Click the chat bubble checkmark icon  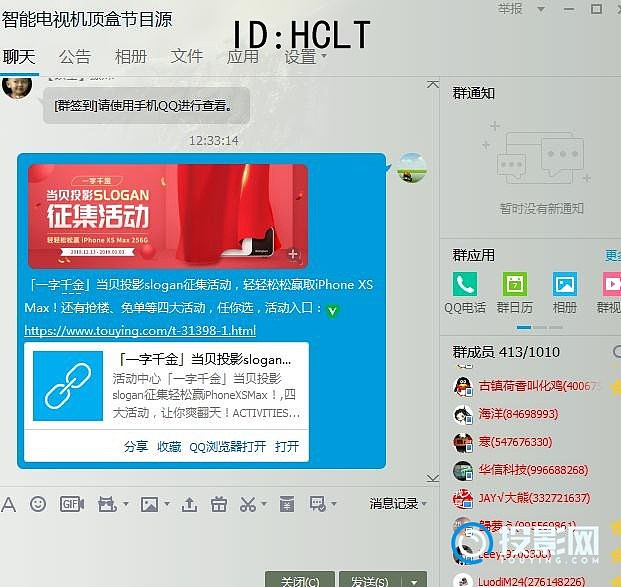(x=318, y=504)
